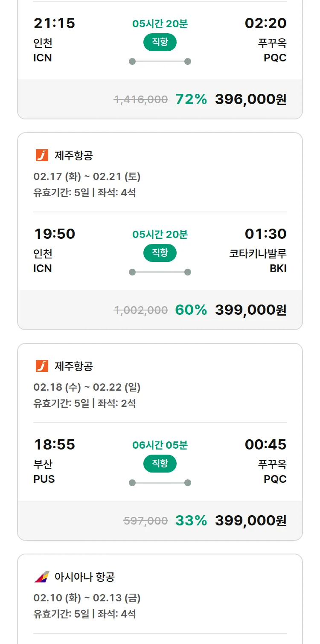This screenshot has width=320, height=644.
Task: Click 05시간 20분 duration on Kota Kinabalu flight
Action: [x=160, y=234]
